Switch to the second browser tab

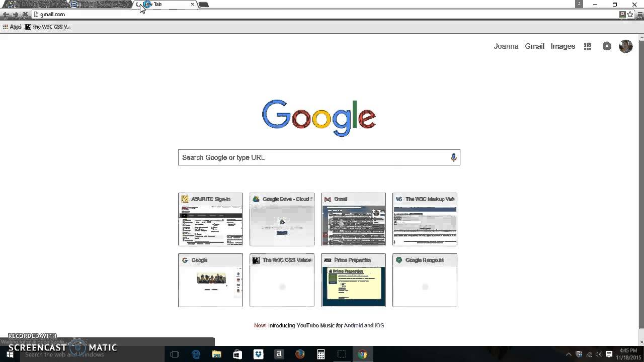(x=101, y=5)
